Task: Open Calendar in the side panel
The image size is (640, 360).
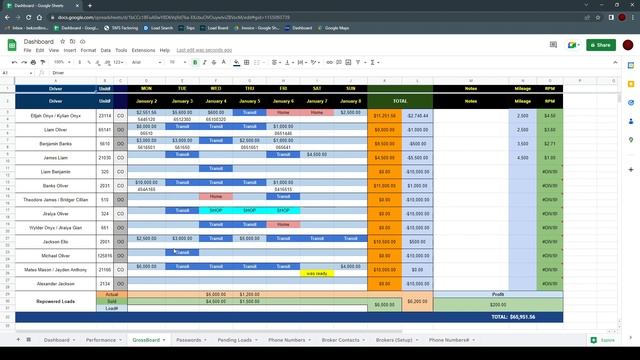Action: pyautogui.click(x=631, y=65)
